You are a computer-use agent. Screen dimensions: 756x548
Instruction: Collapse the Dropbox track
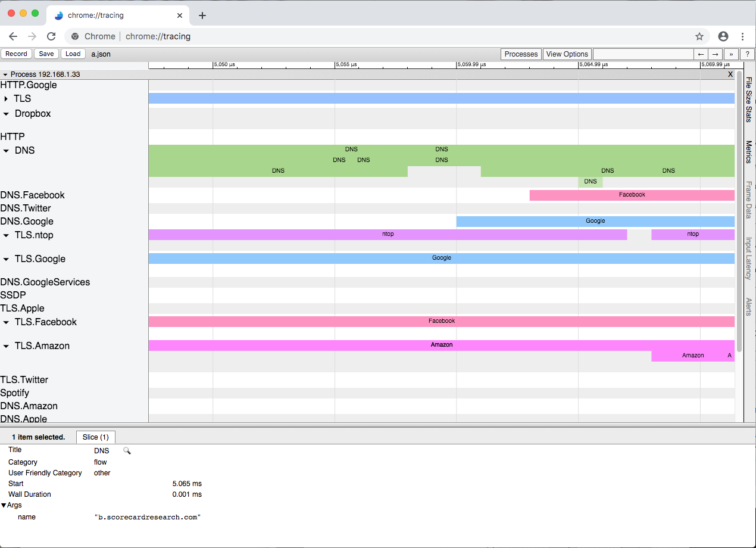[x=7, y=114]
